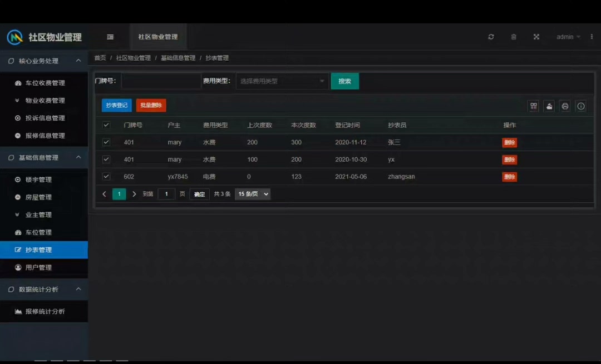The width and height of the screenshot is (601, 364).
Task: Delete the row with reader 张三
Action: (509, 142)
